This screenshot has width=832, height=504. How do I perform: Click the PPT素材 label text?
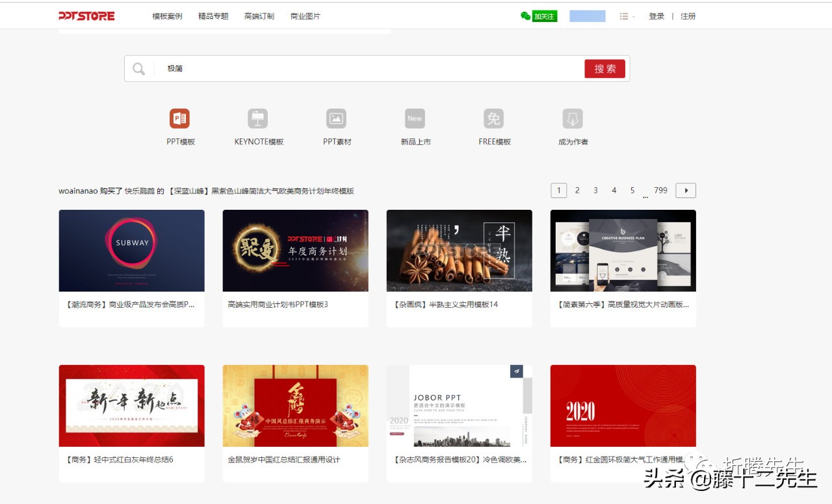[337, 142]
